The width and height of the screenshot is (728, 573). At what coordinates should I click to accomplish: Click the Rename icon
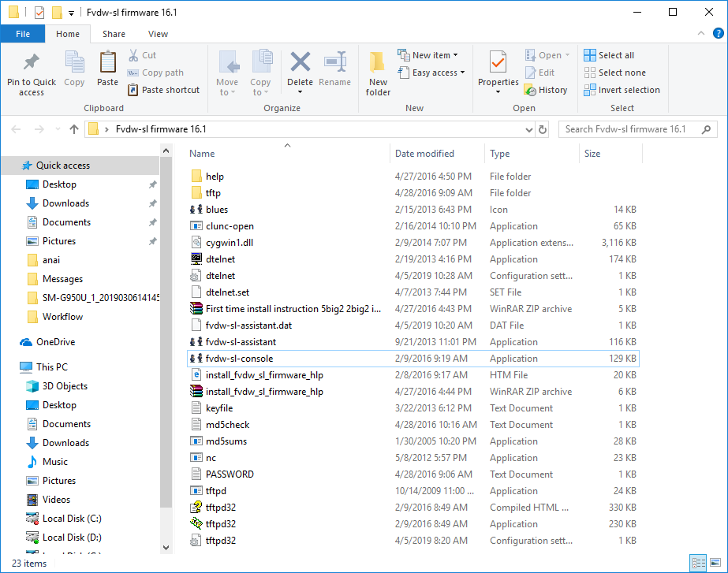click(x=334, y=61)
